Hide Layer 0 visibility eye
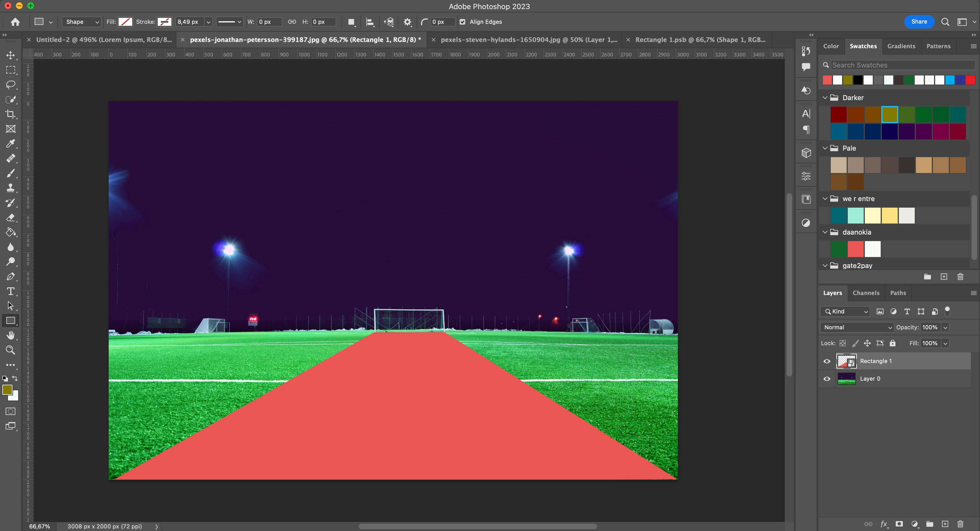980x531 pixels. [827, 379]
